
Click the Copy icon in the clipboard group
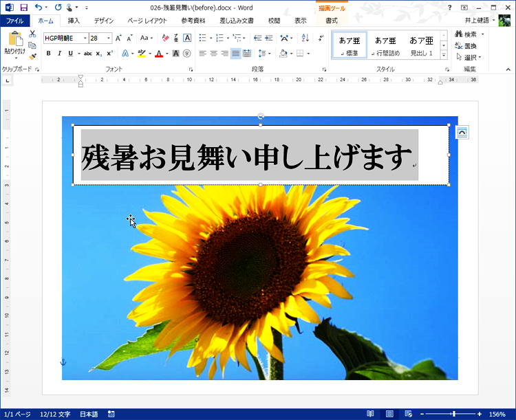pos(32,45)
